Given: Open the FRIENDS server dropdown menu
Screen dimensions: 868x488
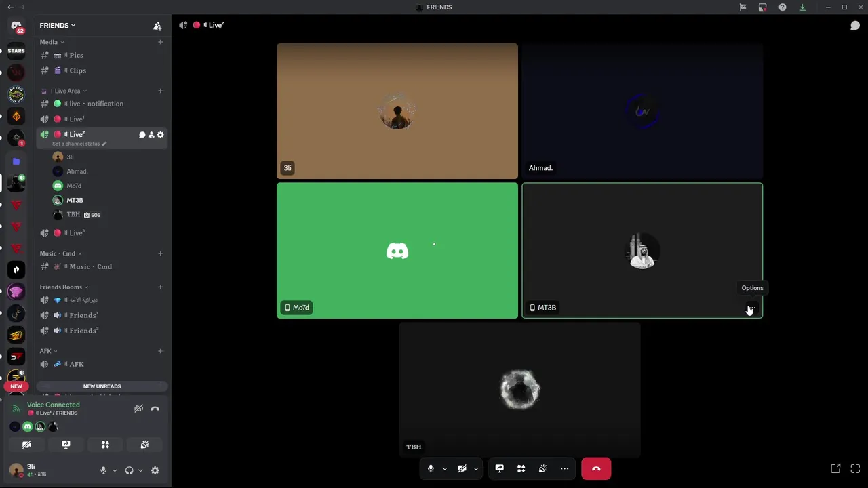Looking at the screenshot, I should coord(58,26).
